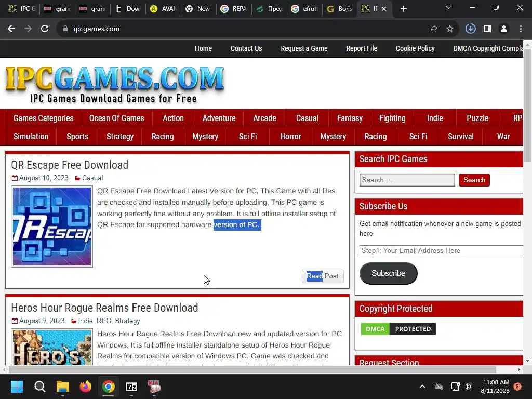
Task: Switch to the efrut tab
Action: [304, 9]
